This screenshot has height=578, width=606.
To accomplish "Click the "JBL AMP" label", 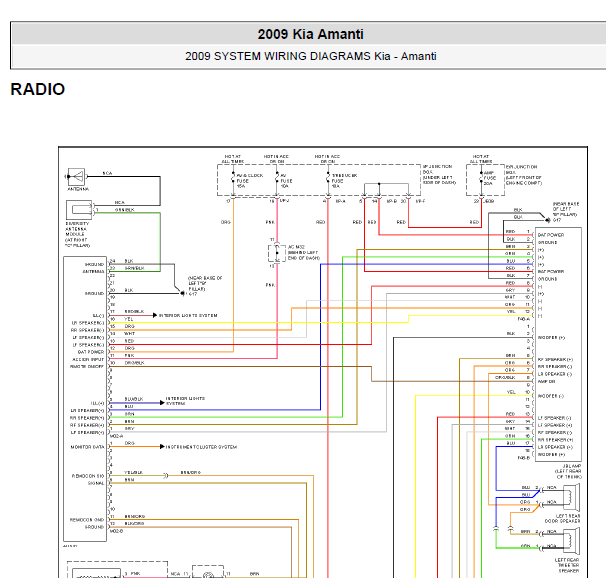I will [x=572, y=466].
